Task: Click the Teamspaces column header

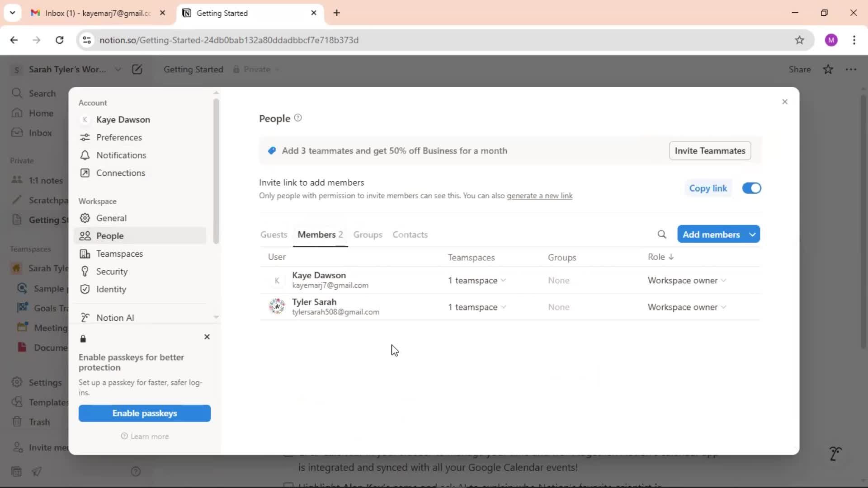Action: click(x=471, y=257)
